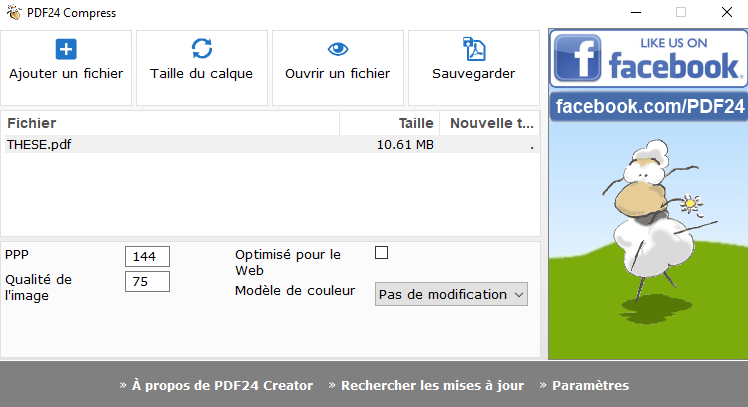Viewport: 748px width, 407px height.
Task: Click the Sauvegarder button label
Action: pos(474,73)
